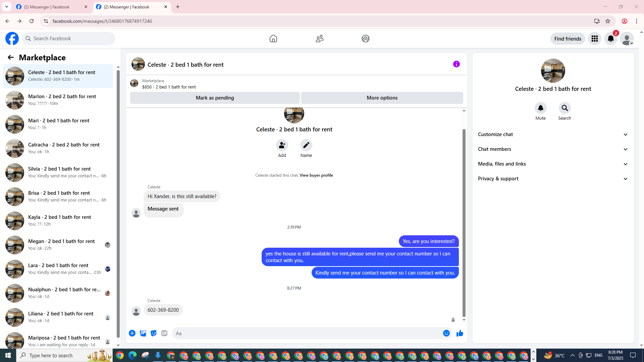The image size is (644, 362).
Task: Expand the Customize chat section
Action: click(x=552, y=134)
